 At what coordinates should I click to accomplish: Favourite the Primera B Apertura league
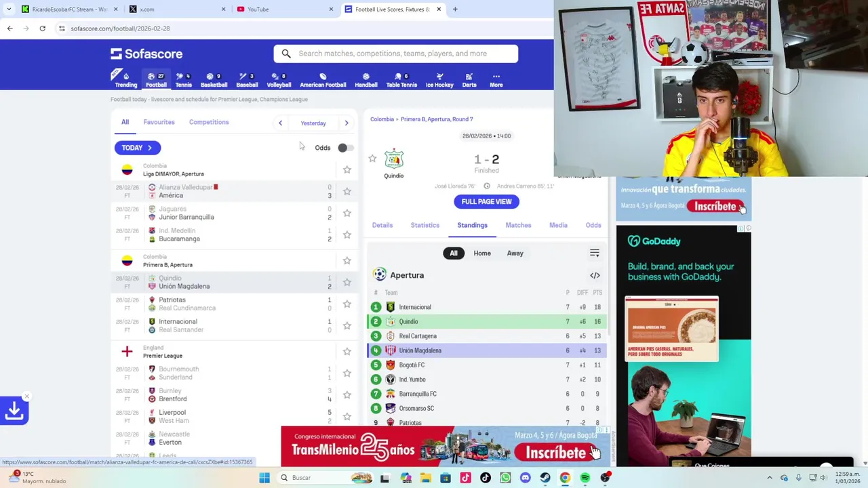point(347,260)
